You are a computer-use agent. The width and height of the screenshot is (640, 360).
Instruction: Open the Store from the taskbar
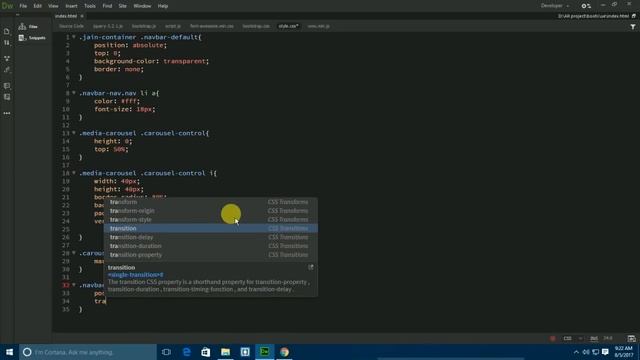206,352
